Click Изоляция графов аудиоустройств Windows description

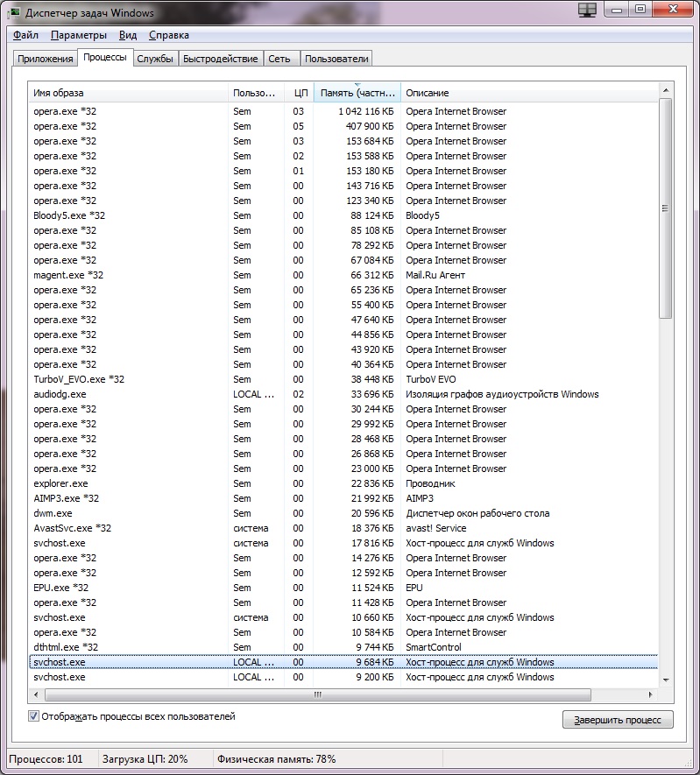502,394
